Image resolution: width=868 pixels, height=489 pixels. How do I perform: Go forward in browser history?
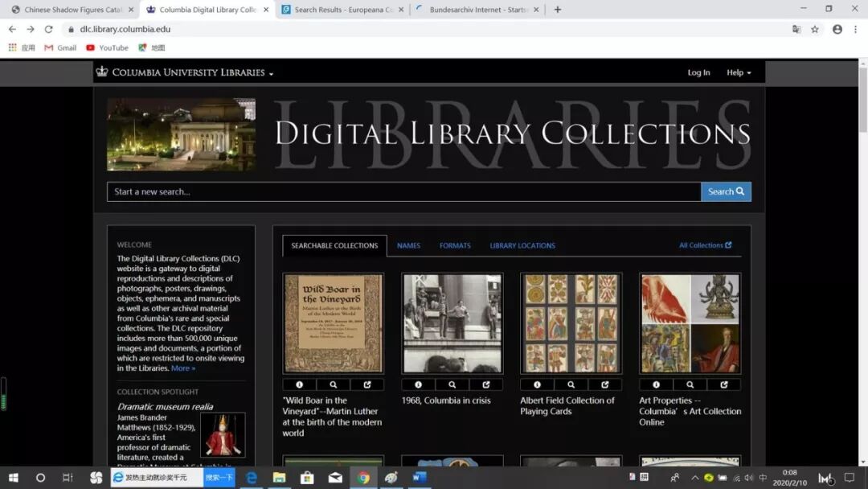(31, 29)
